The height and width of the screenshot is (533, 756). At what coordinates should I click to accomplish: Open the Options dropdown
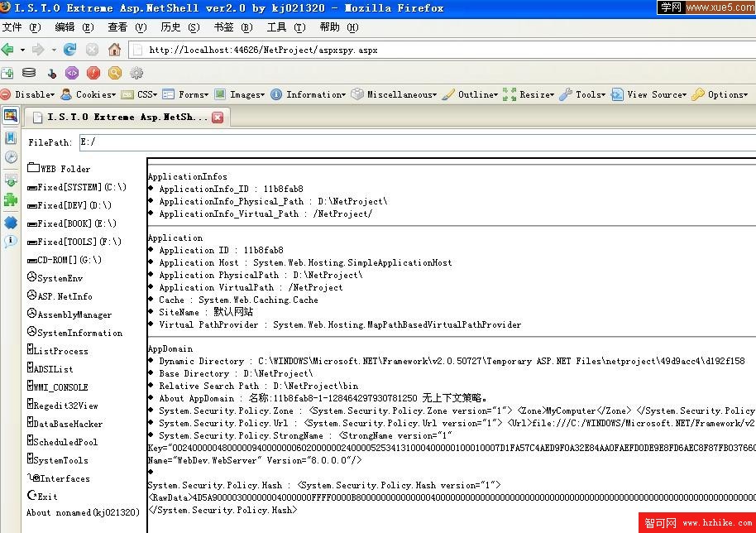point(720,94)
